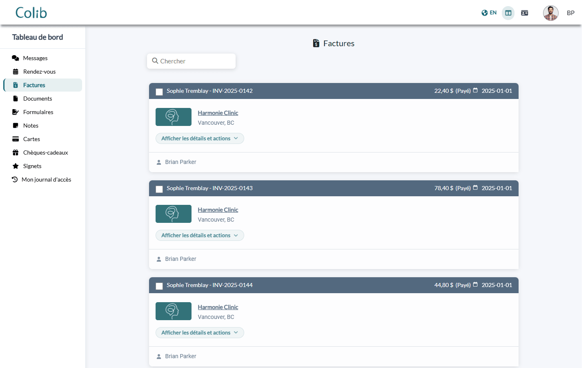Screen dimensions: 588x368
Task: Click the Factures invoice icon in sidebar
Action: (16, 85)
